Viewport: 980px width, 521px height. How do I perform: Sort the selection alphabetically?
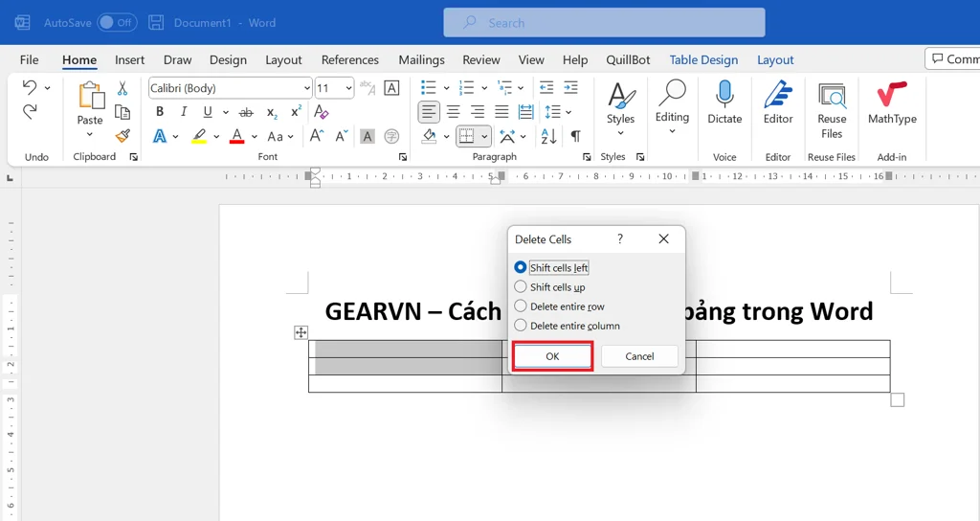(548, 136)
